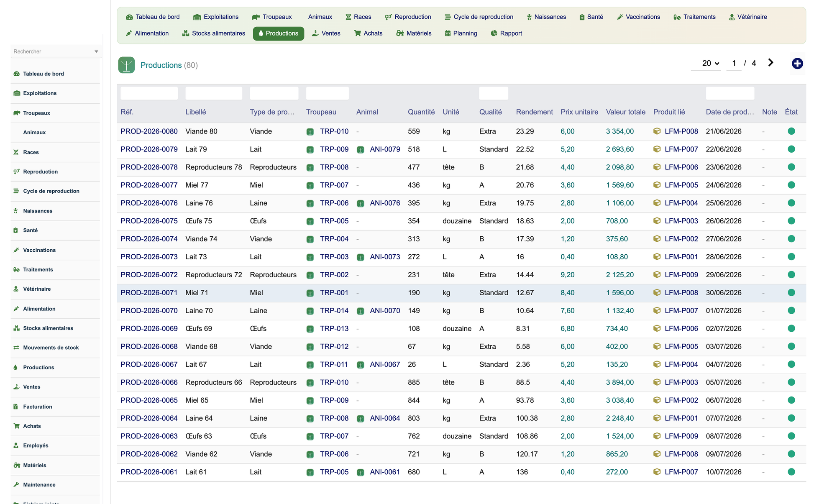The image size is (814, 504).
Task: Click the Date de production filter field
Action: click(x=730, y=93)
